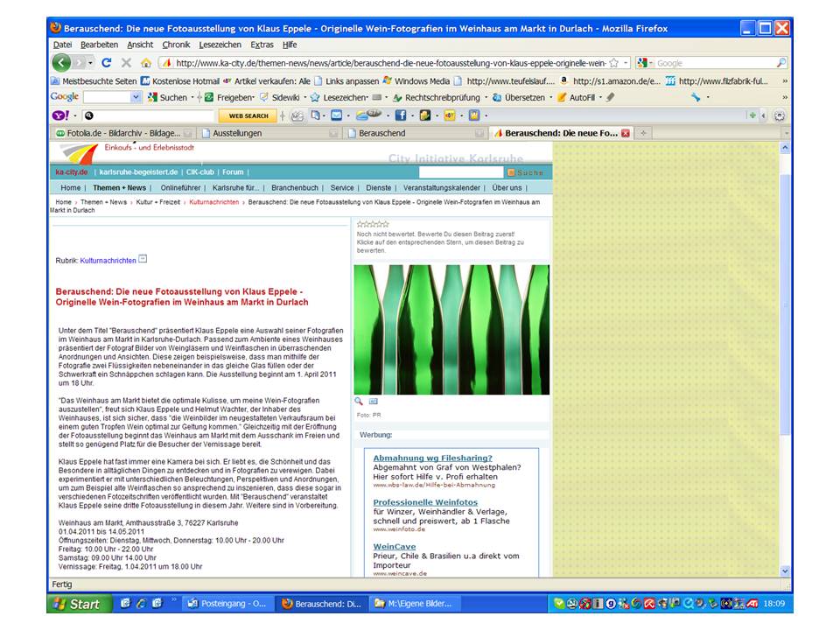The image size is (840, 630).
Task: Go to the Firefox home page icon
Action: pos(146,63)
